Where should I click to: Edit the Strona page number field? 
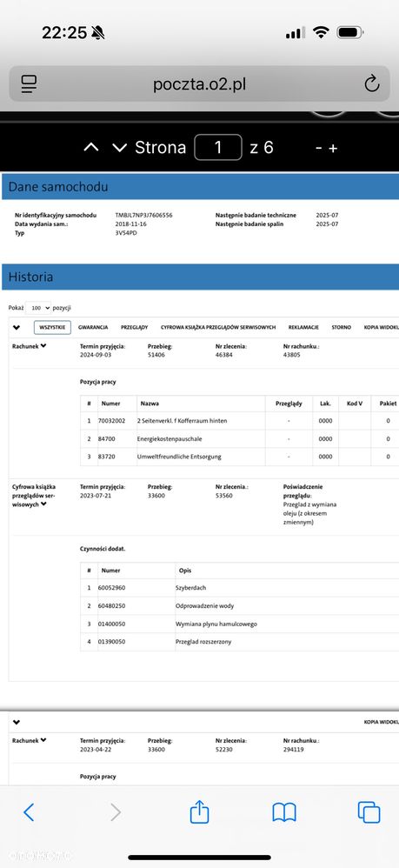(218, 147)
